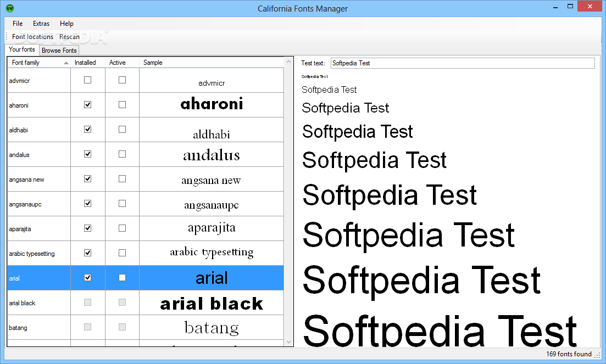
Task: Uncheck Installed checkbox for angsana new
Action: (88, 179)
